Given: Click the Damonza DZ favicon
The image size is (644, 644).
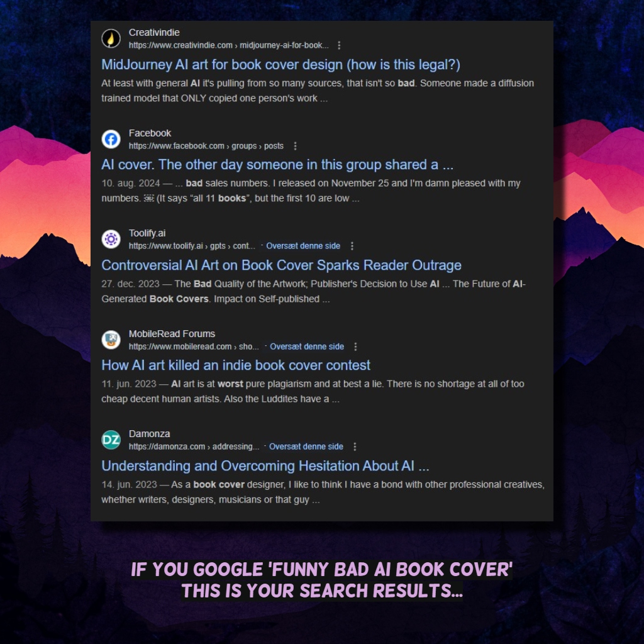Looking at the screenshot, I should (x=111, y=440).
